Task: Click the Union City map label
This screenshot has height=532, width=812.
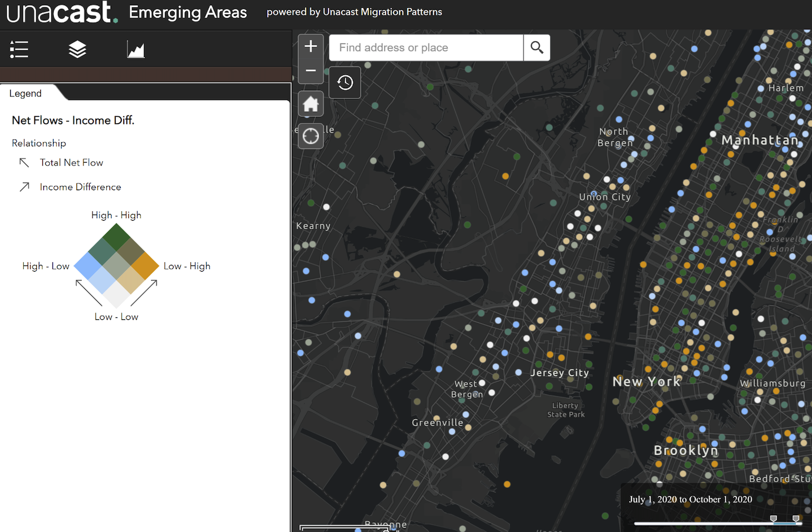Action: [605, 197]
